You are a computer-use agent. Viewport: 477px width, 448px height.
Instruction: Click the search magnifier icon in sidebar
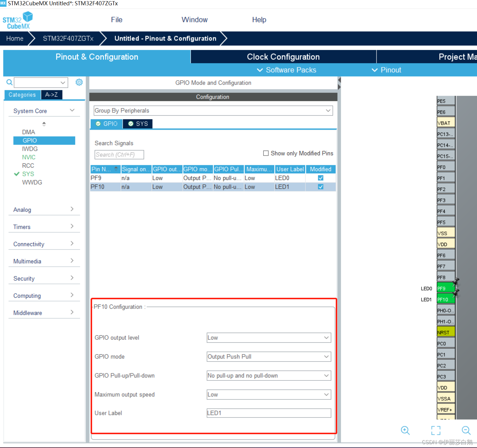coord(9,82)
